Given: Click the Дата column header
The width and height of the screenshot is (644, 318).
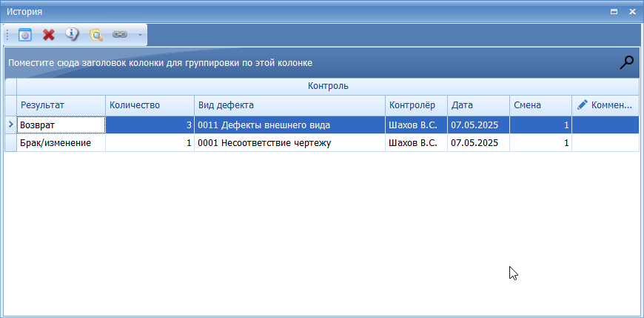Looking at the screenshot, I should (x=477, y=105).
